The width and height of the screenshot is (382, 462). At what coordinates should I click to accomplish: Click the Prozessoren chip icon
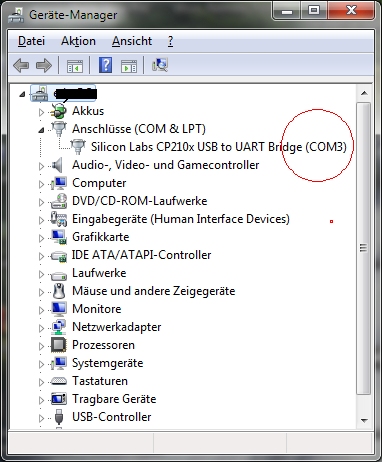[x=59, y=345]
